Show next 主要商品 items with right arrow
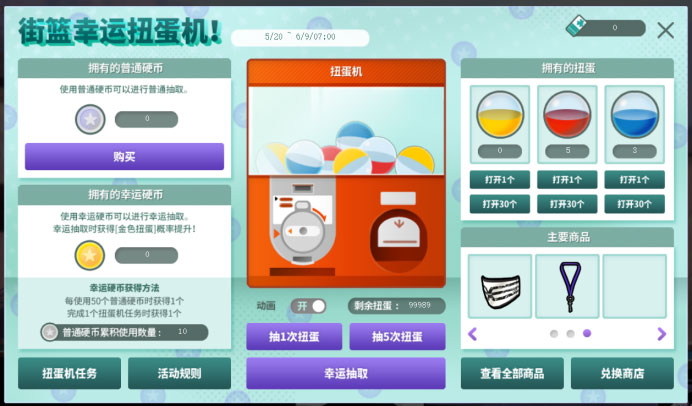 click(661, 334)
